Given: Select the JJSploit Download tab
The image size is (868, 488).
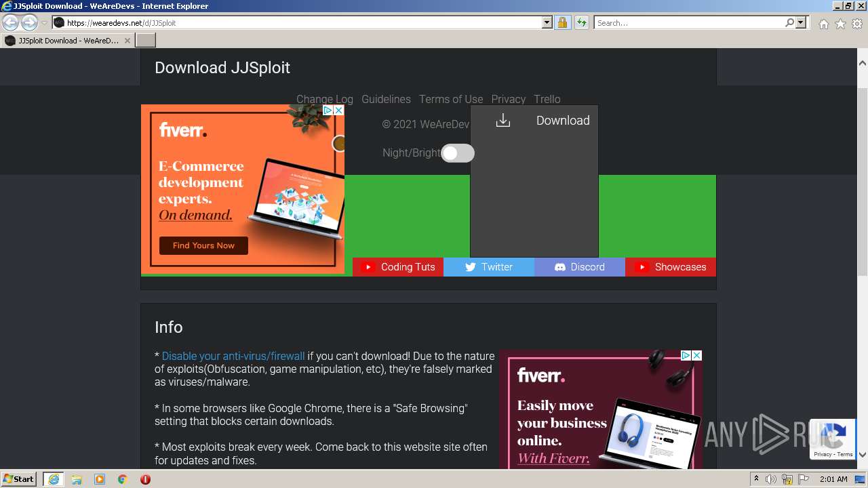Looking at the screenshot, I should (x=68, y=41).
